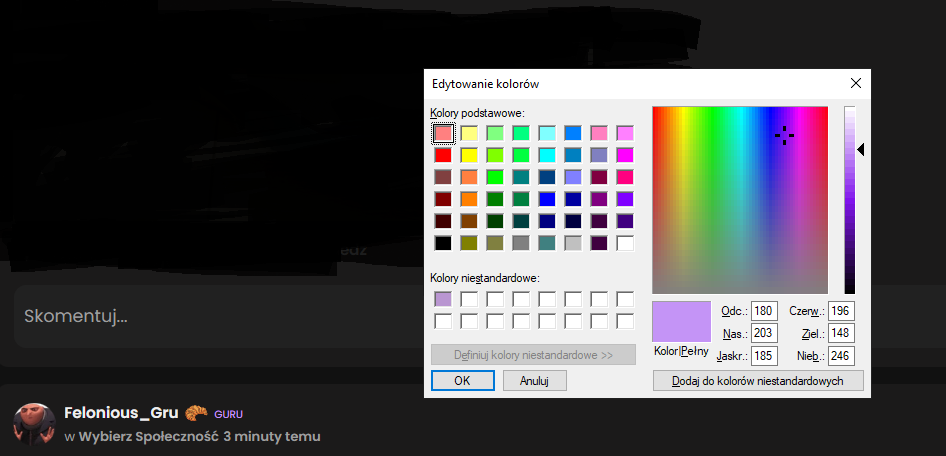Screen dimensions: 946x456
Task: Click the Anuluj cancel button
Action: point(535,380)
